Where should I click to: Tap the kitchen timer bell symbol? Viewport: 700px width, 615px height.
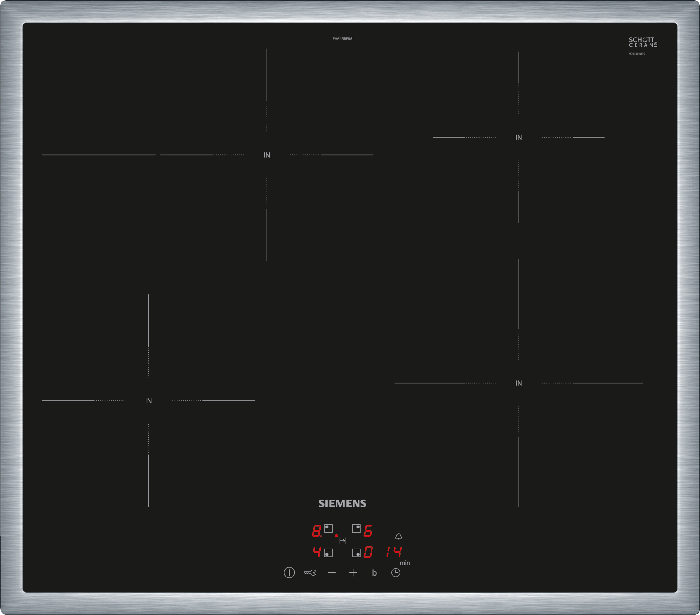tap(398, 536)
